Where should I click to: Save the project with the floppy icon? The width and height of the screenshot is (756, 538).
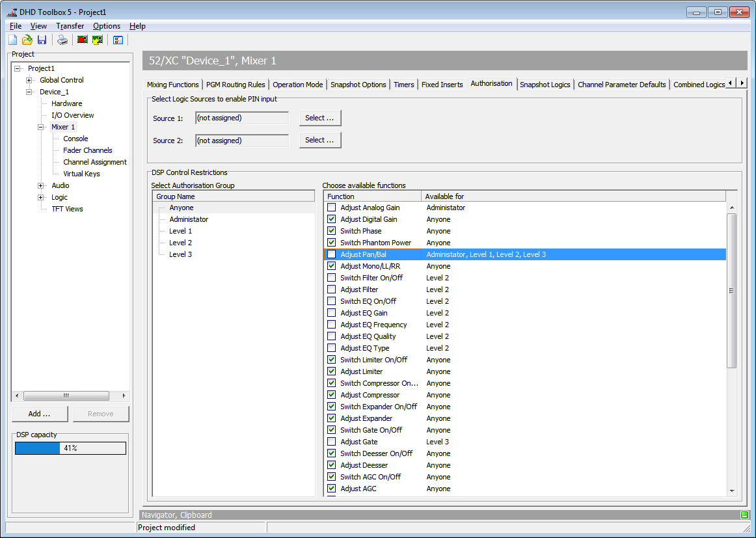click(42, 40)
